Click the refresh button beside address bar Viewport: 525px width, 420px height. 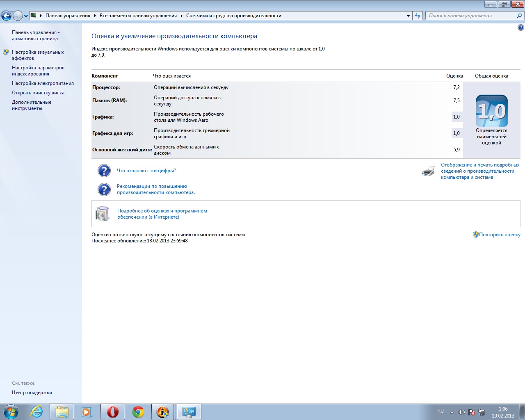pos(418,16)
